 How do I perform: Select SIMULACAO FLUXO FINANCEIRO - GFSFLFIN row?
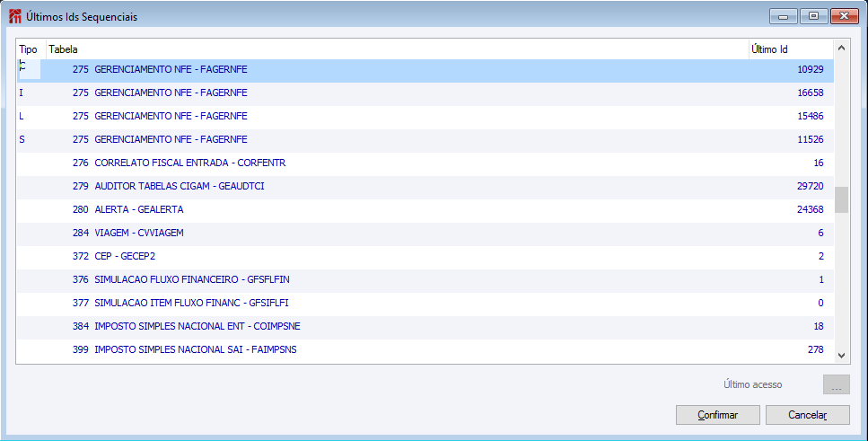point(425,280)
